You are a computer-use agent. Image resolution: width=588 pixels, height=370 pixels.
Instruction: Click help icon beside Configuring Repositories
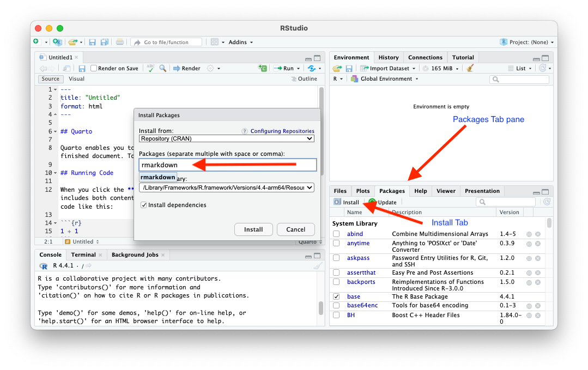245,131
